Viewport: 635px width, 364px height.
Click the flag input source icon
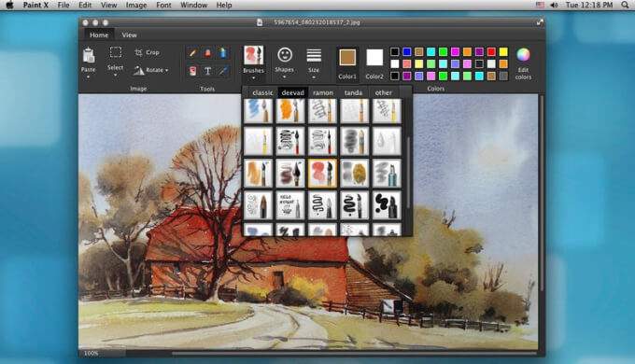(541, 6)
